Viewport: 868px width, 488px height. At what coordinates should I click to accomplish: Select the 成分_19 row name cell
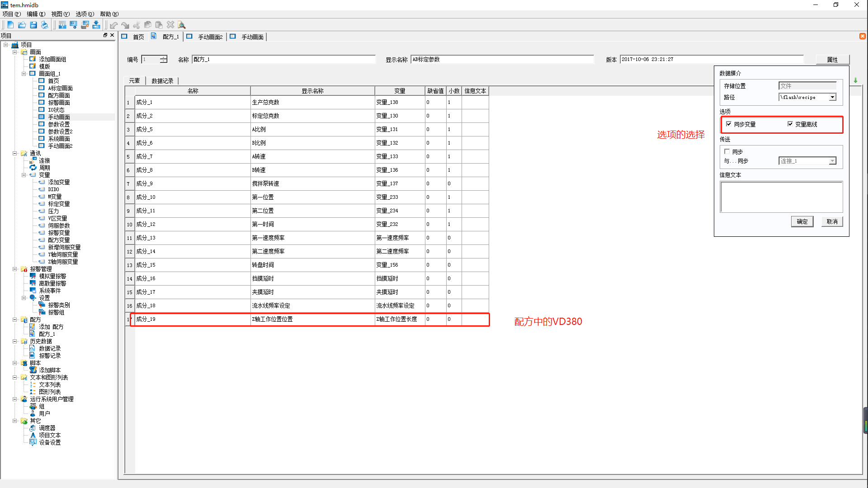pyautogui.click(x=193, y=319)
